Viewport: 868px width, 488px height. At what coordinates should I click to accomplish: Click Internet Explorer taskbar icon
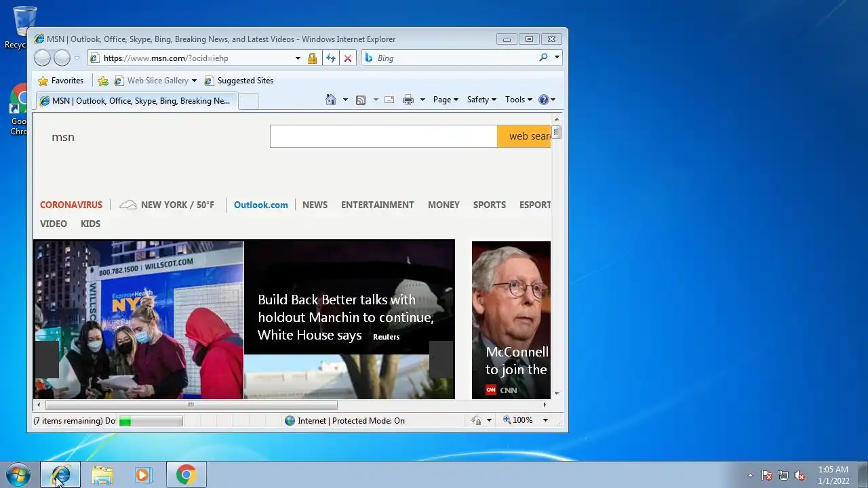click(60, 475)
